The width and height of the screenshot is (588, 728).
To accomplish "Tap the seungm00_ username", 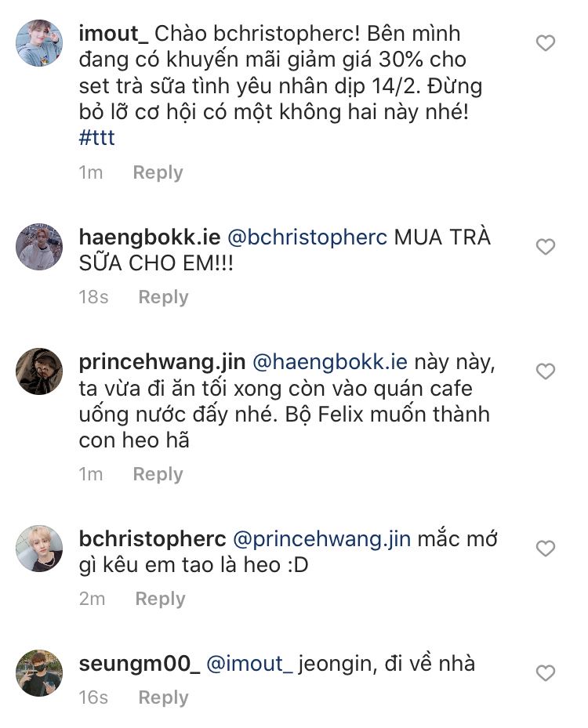I will pos(140,664).
